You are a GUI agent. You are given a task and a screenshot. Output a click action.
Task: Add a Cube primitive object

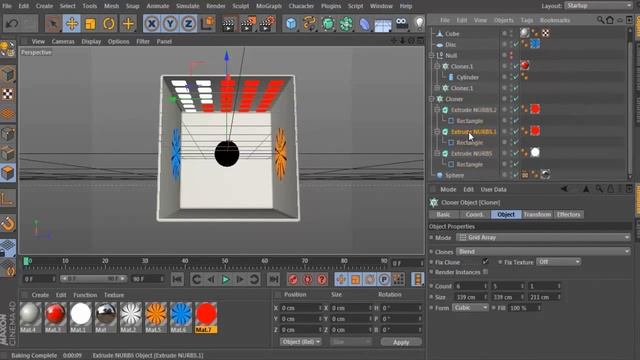pos(291,24)
